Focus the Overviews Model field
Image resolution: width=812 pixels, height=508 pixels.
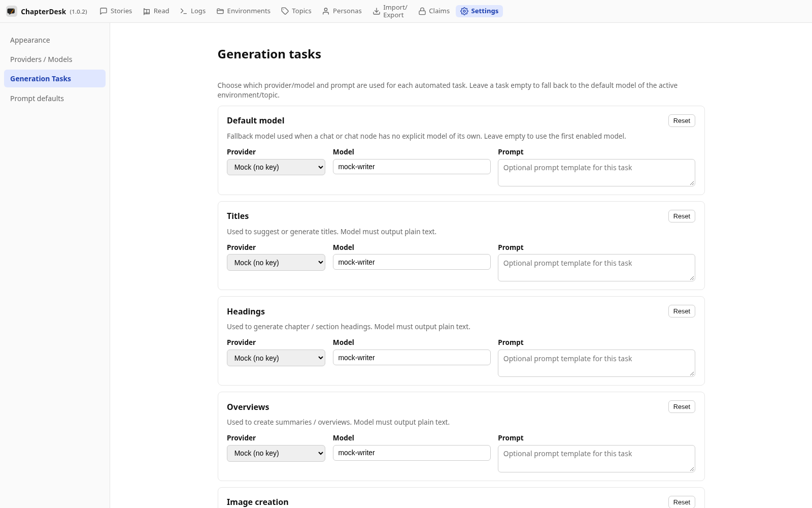412,453
